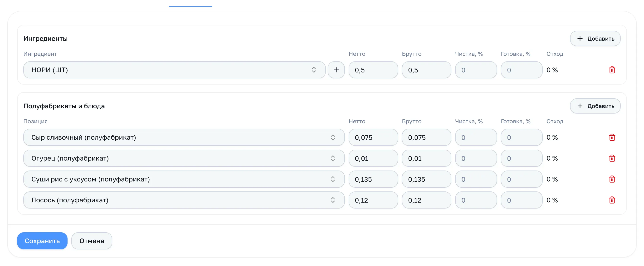Edit Нетто 0,12 for Лосось
Screen dimensions: 644x266
pyautogui.click(x=373, y=200)
